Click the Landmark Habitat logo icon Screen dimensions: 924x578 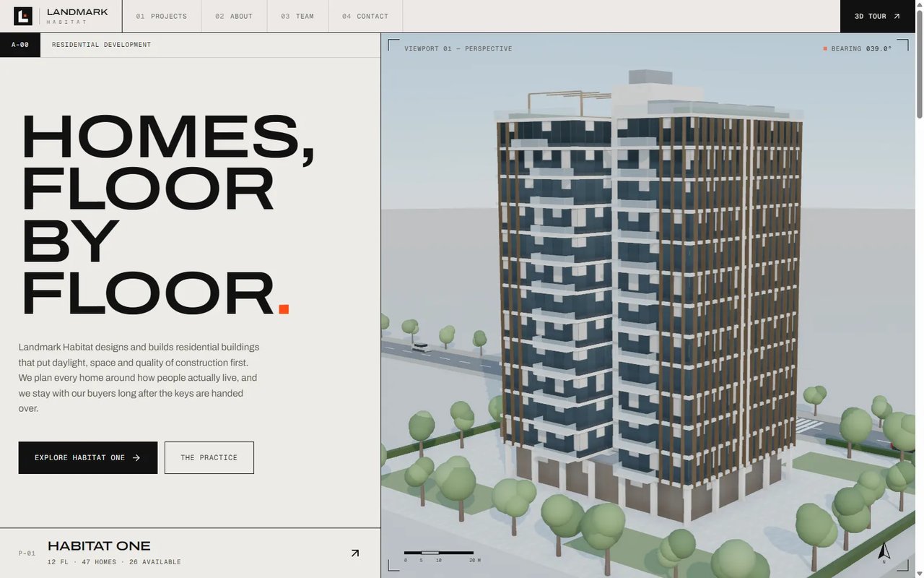pos(23,16)
